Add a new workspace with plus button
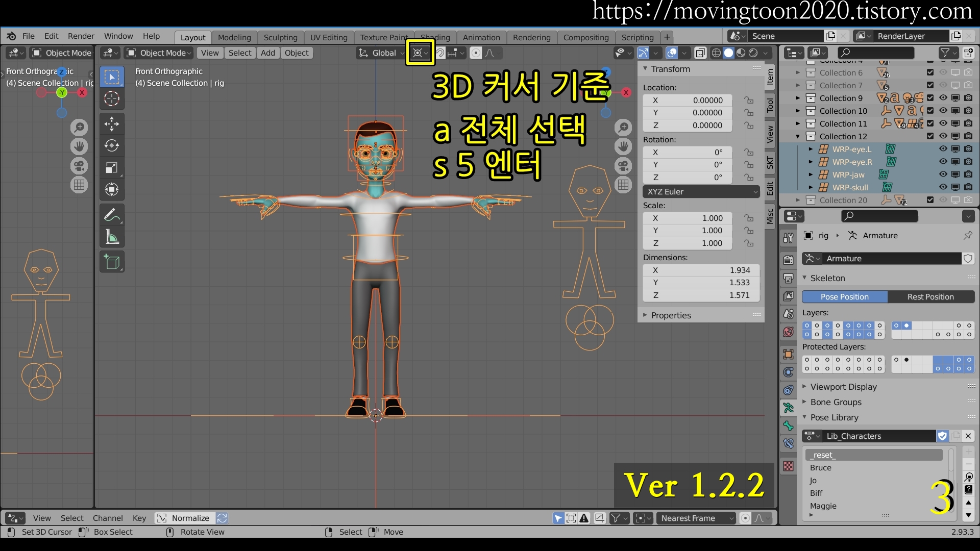 click(667, 37)
